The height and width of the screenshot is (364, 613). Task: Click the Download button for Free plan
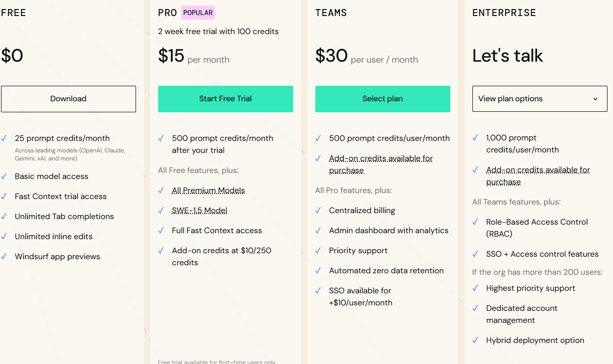pos(68,99)
